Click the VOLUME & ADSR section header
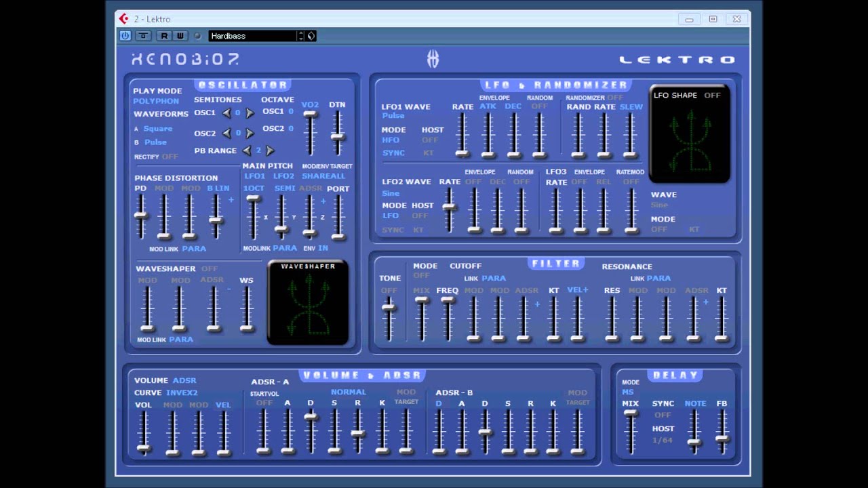This screenshot has height=488, width=868. [x=362, y=375]
